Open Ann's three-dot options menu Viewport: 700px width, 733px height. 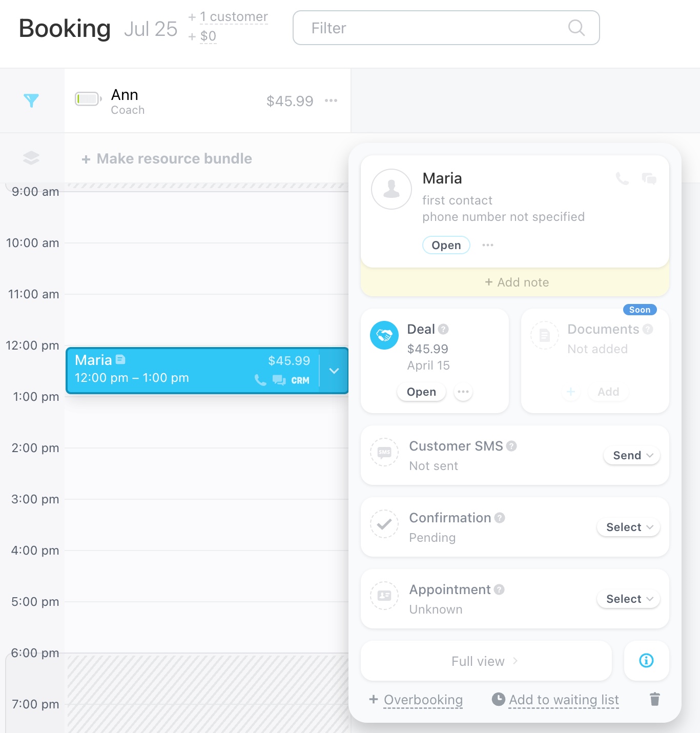[331, 100]
